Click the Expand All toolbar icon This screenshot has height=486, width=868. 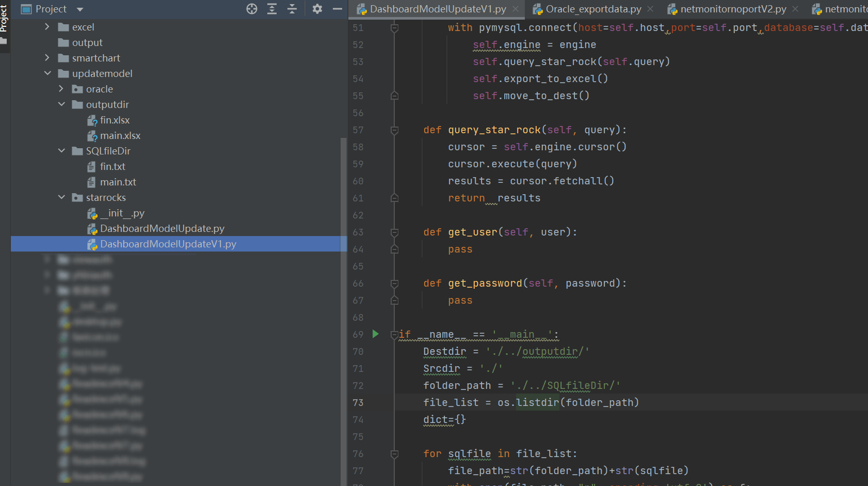click(272, 9)
